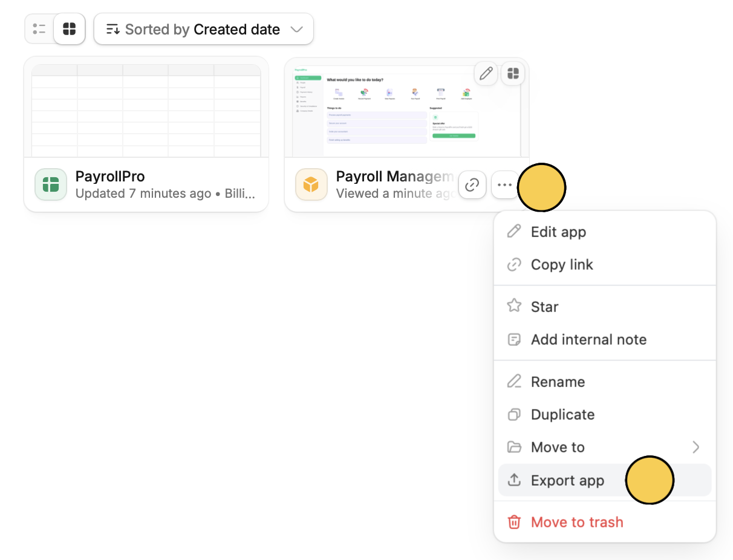Click the star icon in the menu
The image size is (733, 560).
coord(514,305)
